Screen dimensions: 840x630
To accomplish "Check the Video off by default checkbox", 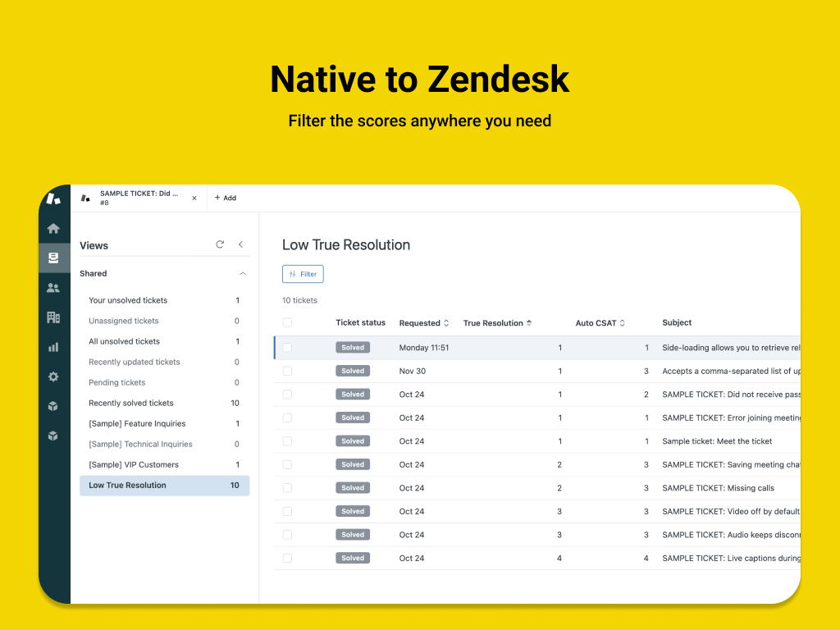I will pyautogui.click(x=288, y=511).
